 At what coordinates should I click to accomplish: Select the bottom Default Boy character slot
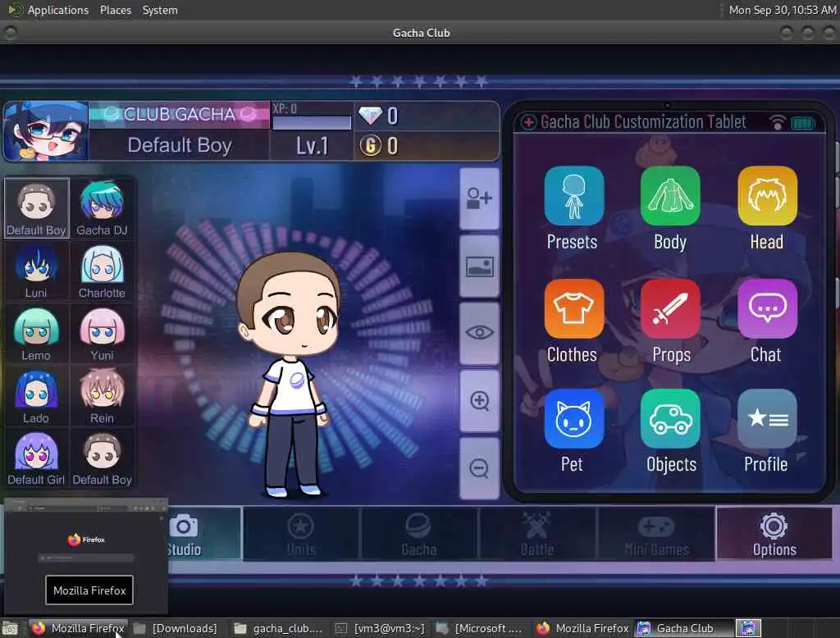click(102, 458)
